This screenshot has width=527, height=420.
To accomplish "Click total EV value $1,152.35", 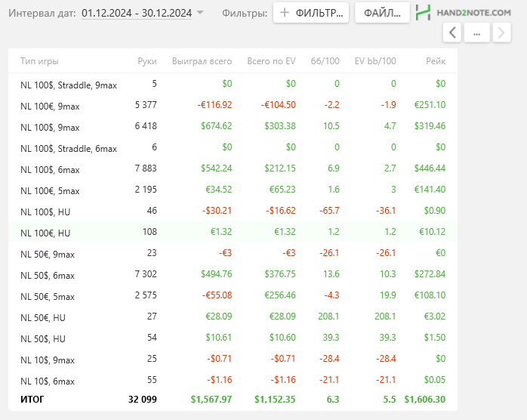I will tap(275, 400).
